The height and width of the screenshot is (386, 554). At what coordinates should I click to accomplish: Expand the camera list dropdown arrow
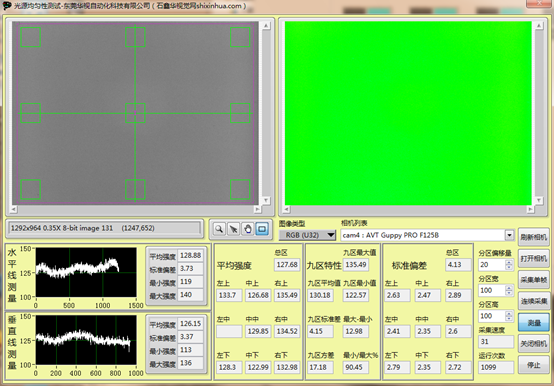pyautogui.click(x=509, y=235)
